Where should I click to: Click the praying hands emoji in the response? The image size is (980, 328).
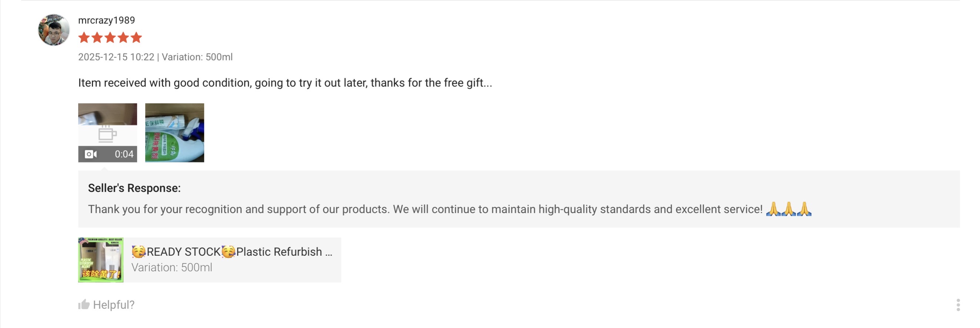pos(788,209)
